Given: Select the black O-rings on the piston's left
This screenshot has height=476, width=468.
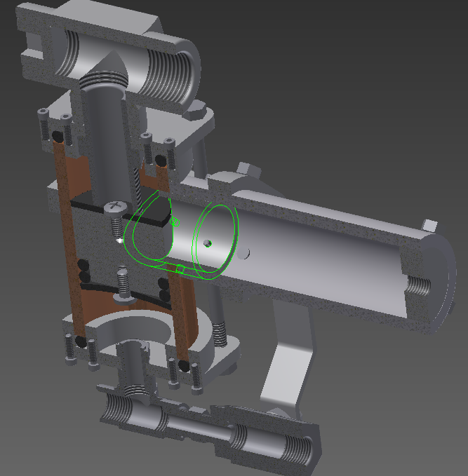Looking at the screenshot, I should (83, 270).
